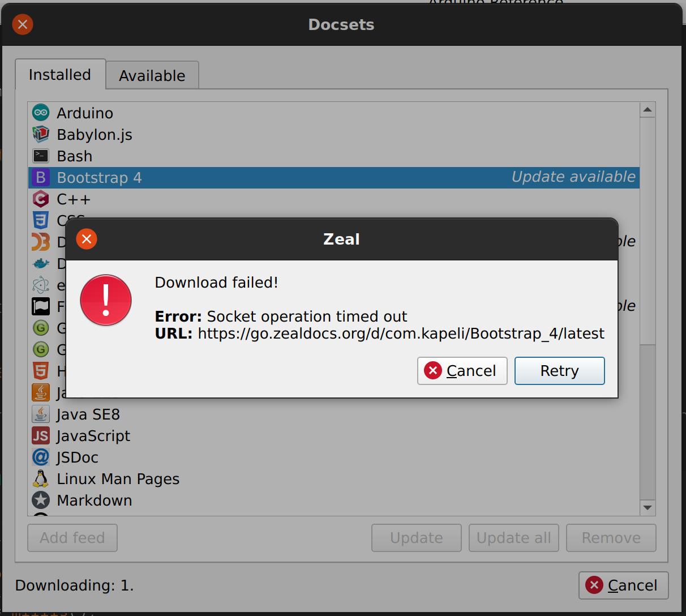Click the Update all button
The width and height of the screenshot is (686, 616).
513,537
